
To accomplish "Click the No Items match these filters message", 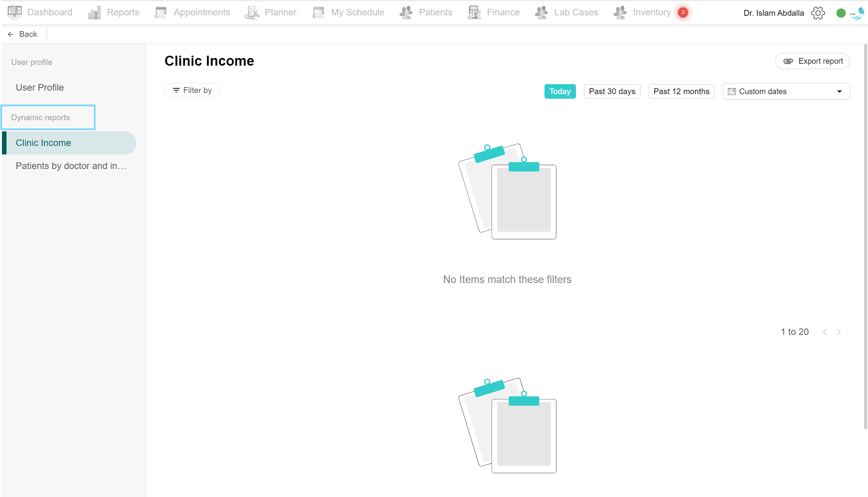I will pyautogui.click(x=507, y=280).
